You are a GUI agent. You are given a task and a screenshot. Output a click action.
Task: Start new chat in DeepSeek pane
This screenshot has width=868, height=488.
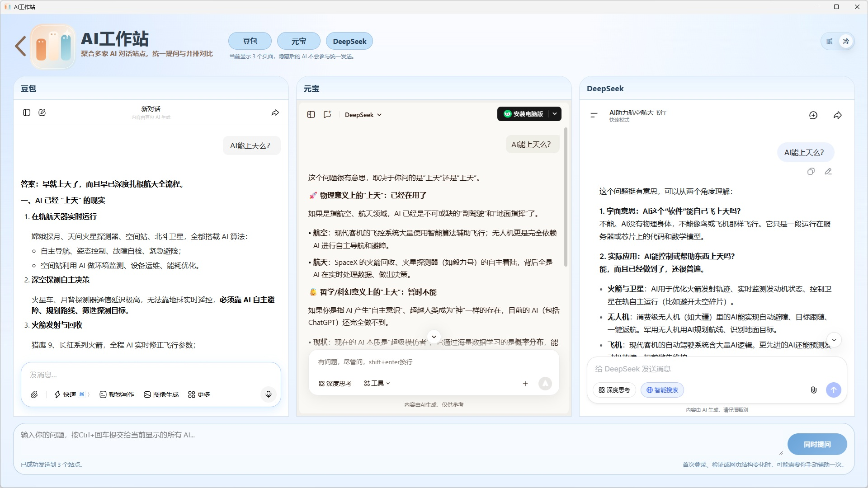coord(813,115)
